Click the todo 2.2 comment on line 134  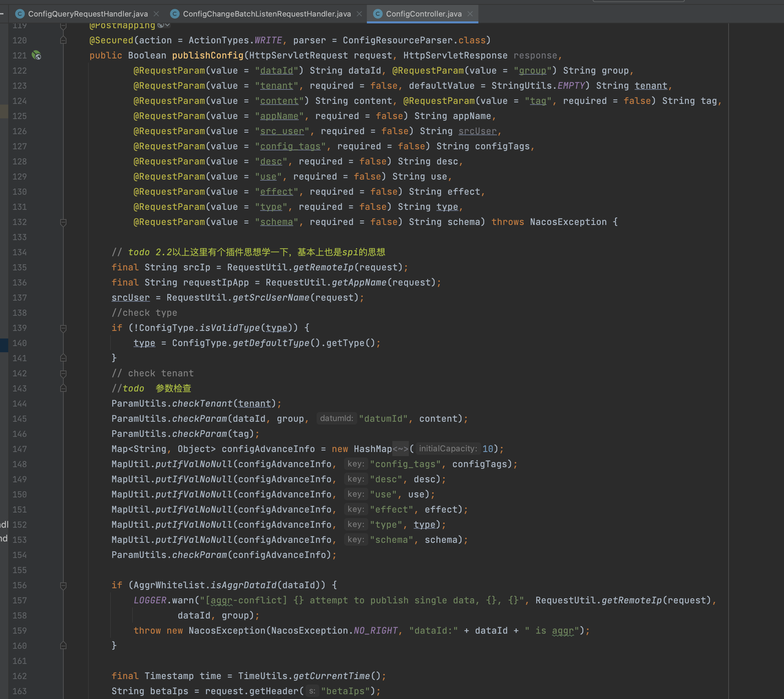[248, 252]
